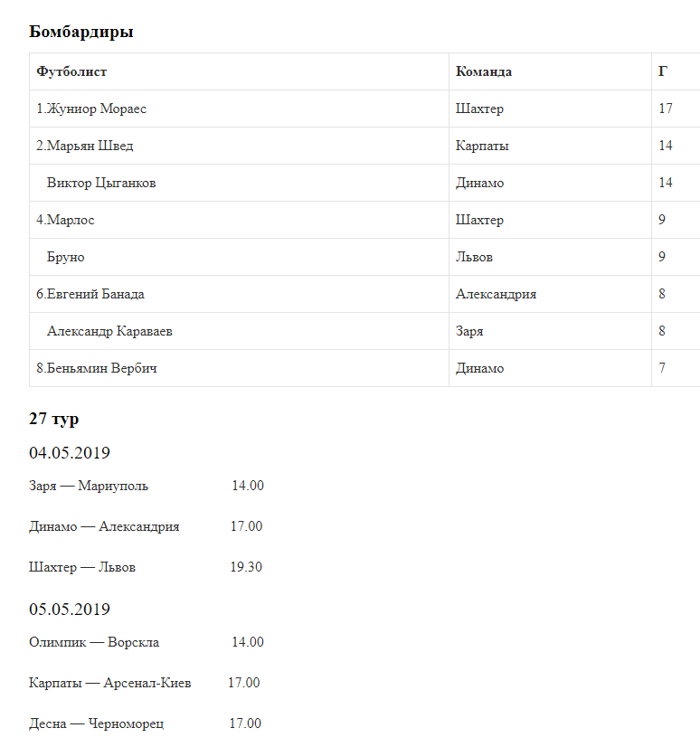The image size is (700, 747).
Task: Open the Десна — Черноморец fixture
Action: (97, 723)
